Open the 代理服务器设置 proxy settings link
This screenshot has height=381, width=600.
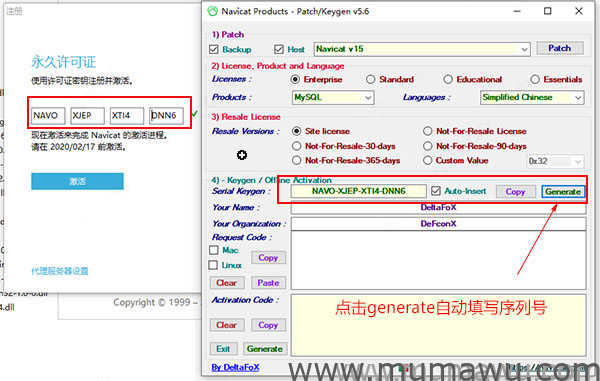(x=60, y=271)
